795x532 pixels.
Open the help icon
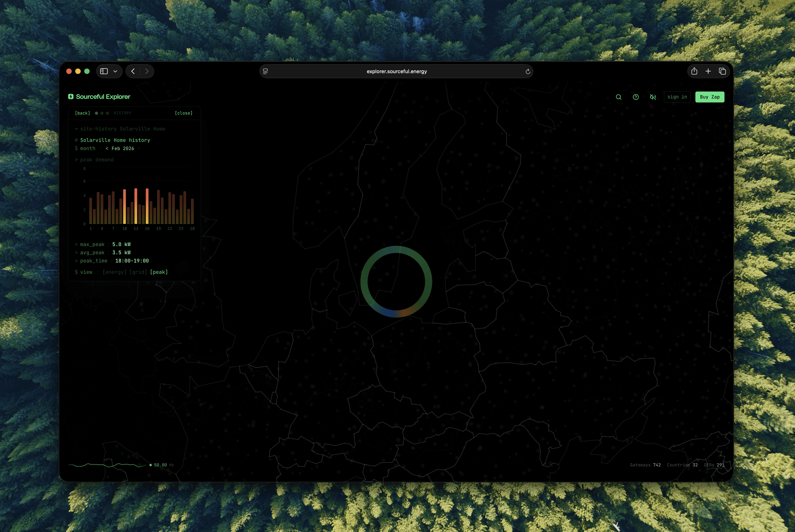635,97
